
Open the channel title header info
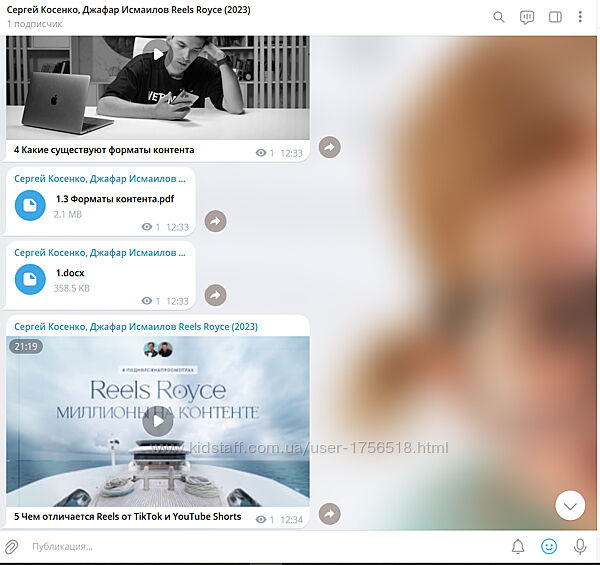click(130, 16)
